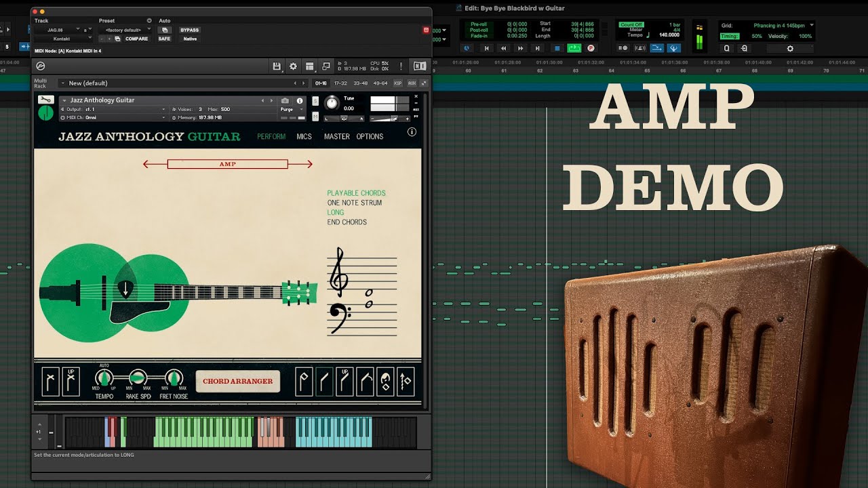Viewport: 868px width, 488px height.
Task: Select the curved strum articulation icon
Action: click(x=365, y=382)
